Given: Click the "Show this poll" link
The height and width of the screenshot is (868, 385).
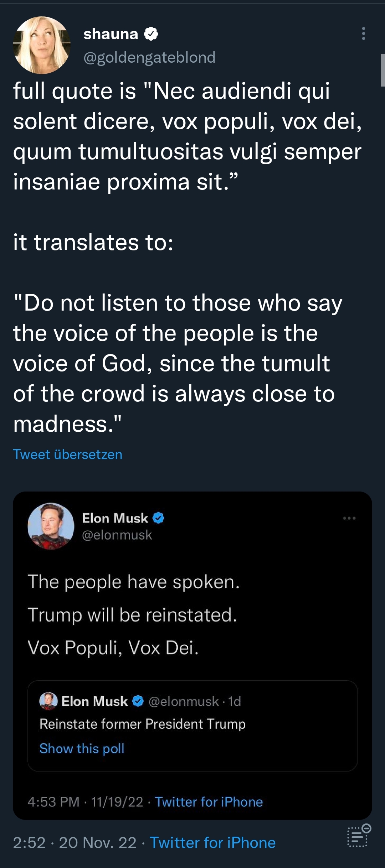Looking at the screenshot, I should (x=82, y=748).
